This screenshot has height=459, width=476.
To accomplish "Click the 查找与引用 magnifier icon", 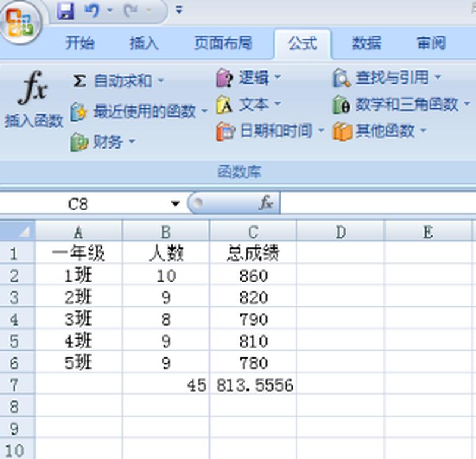I will (x=341, y=78).
